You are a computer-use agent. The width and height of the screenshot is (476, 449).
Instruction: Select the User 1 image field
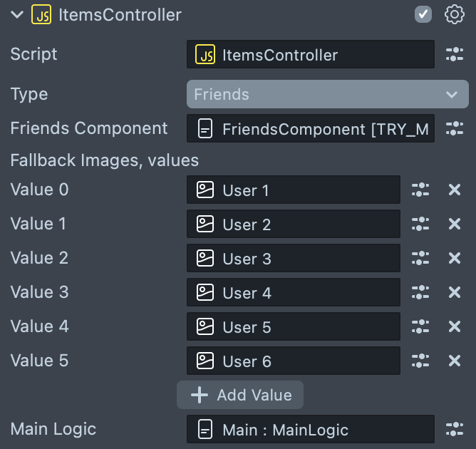(x=293, y=190)
